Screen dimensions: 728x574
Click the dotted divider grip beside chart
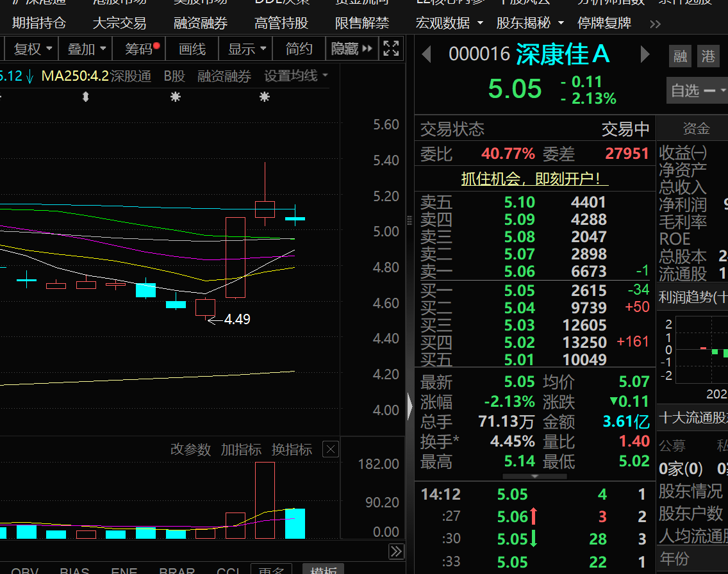point(409,220)
